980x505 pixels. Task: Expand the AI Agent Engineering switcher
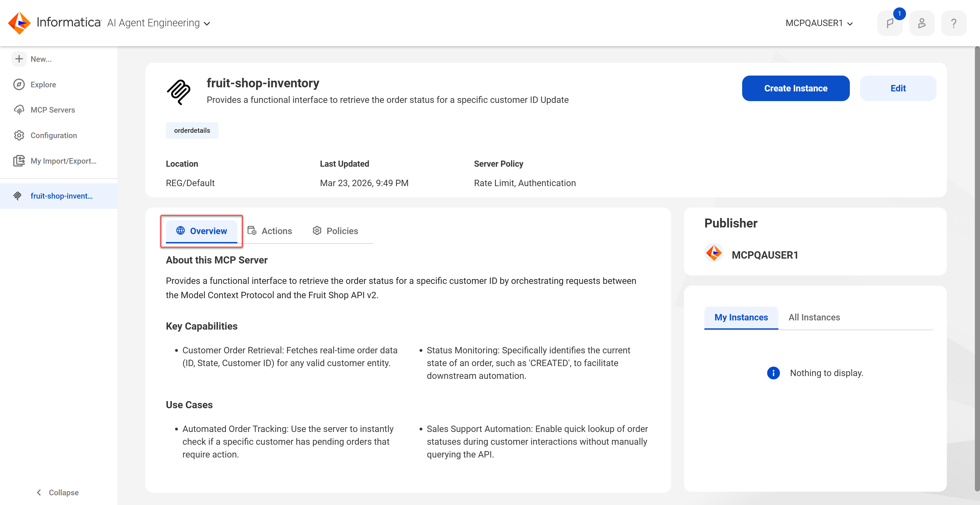click(159, 23)
